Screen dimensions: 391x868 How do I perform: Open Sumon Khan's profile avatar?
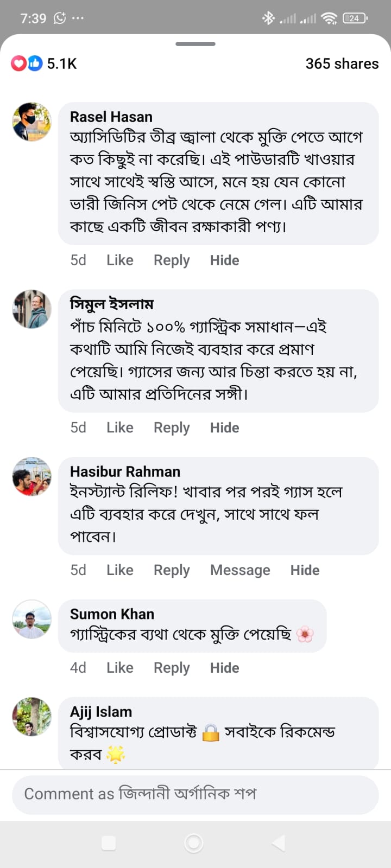tap(32, 619)
